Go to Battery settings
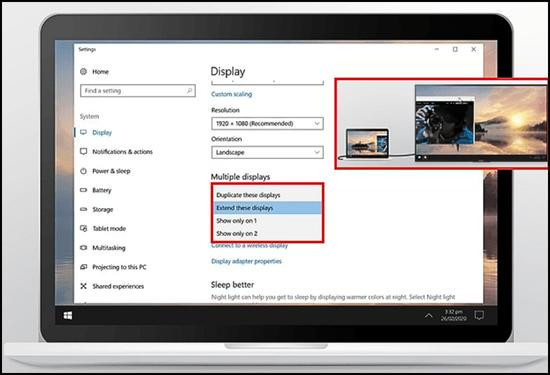Screen dimensions: 550x375 coord(102,190)
